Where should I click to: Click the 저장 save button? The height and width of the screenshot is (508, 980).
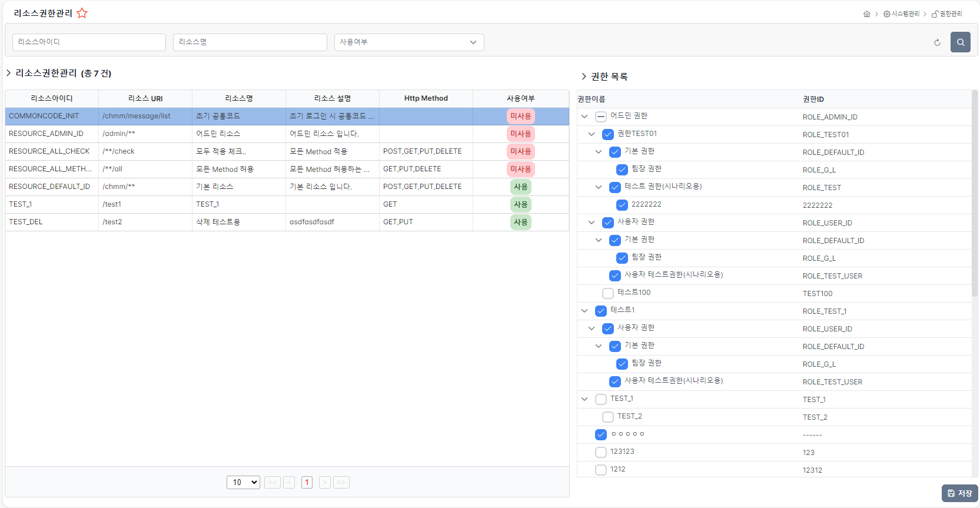tap(959, 493)
